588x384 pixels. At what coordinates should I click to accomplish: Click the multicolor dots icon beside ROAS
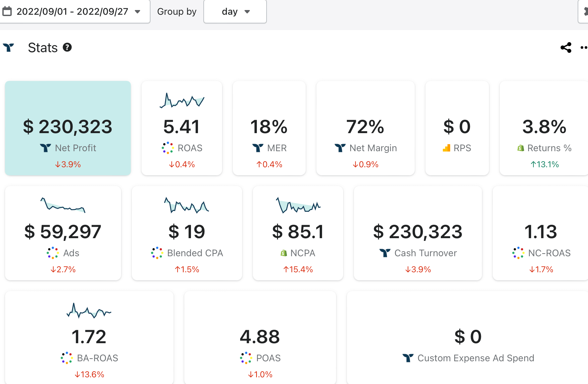168,148
